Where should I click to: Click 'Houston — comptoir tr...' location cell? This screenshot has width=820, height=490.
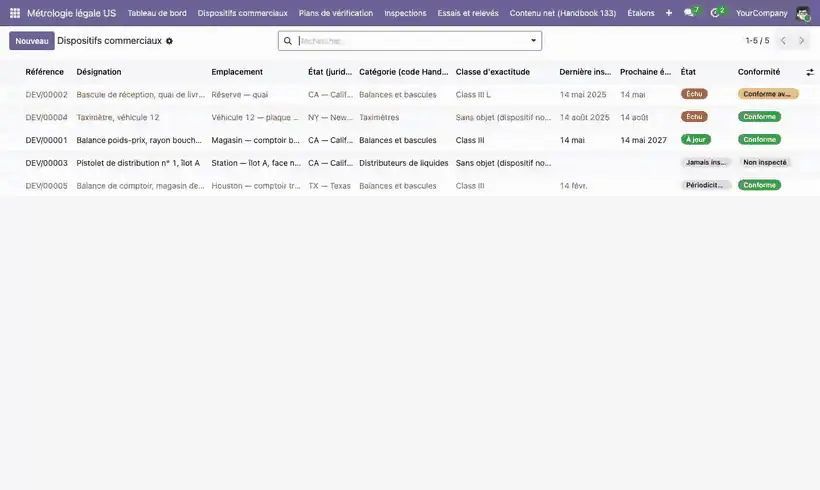(256, 186)
